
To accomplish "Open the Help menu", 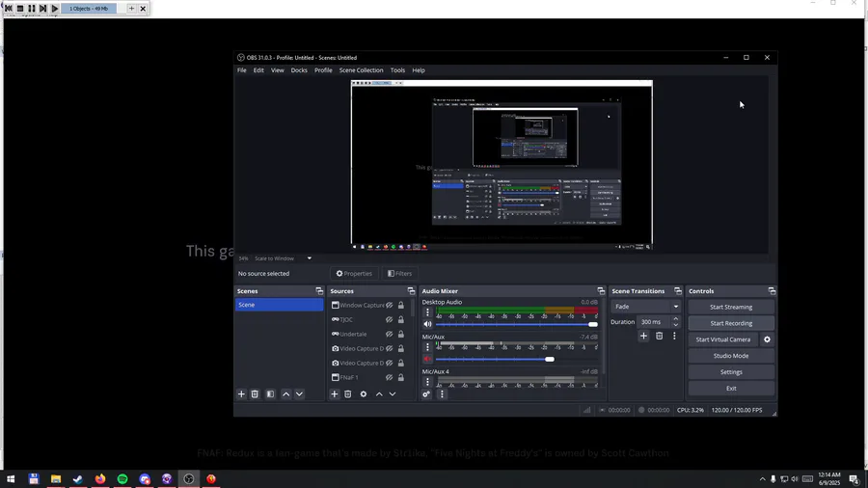I will (x=419, y=70).
